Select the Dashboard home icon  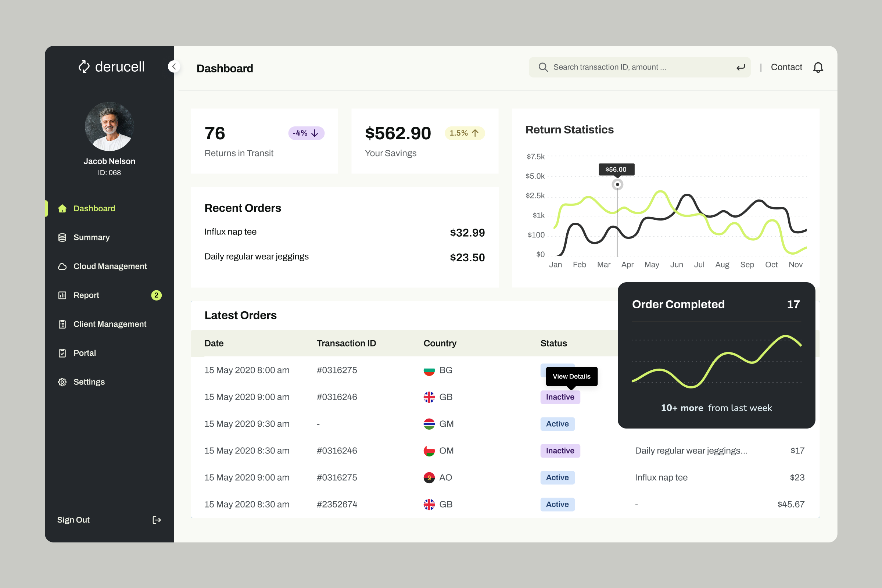pyautogui.click(x=62, y=208)
